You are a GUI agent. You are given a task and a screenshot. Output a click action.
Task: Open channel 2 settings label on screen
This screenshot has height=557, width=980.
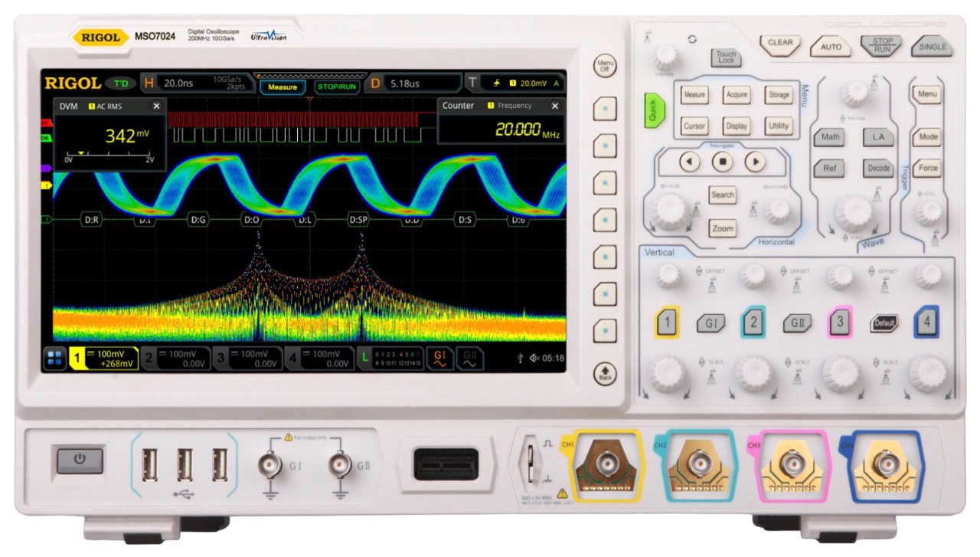point(175,359)
